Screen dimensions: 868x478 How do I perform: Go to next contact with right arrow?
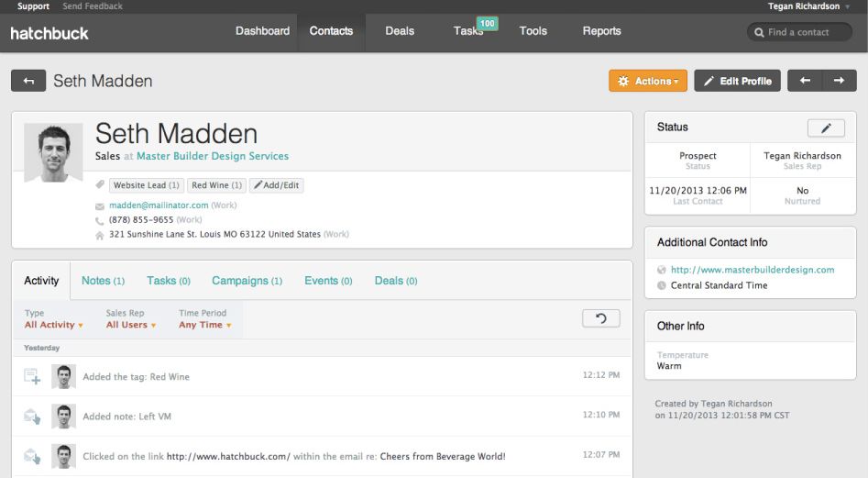pos(839,81)
